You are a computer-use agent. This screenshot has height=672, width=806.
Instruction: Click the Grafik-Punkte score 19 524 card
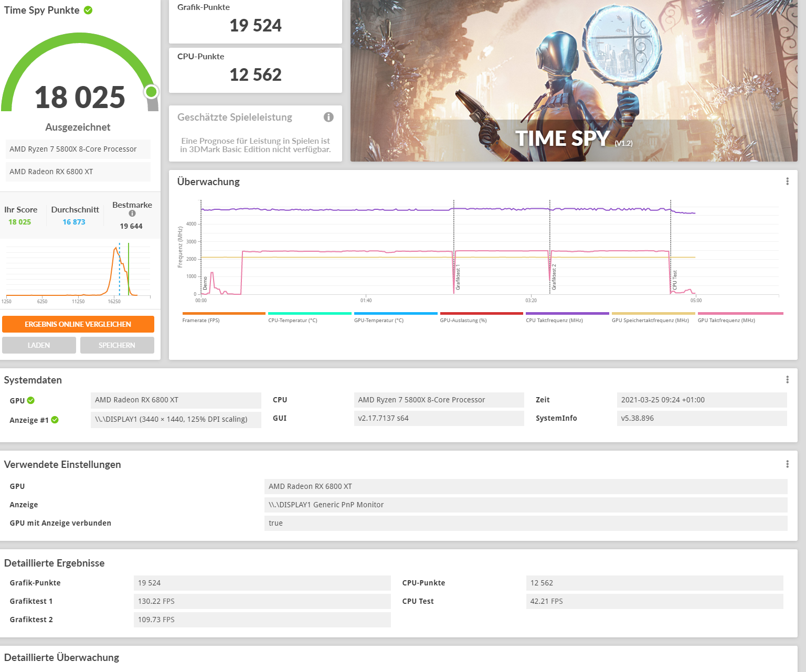pyautogui.click(x=256, y=21)
